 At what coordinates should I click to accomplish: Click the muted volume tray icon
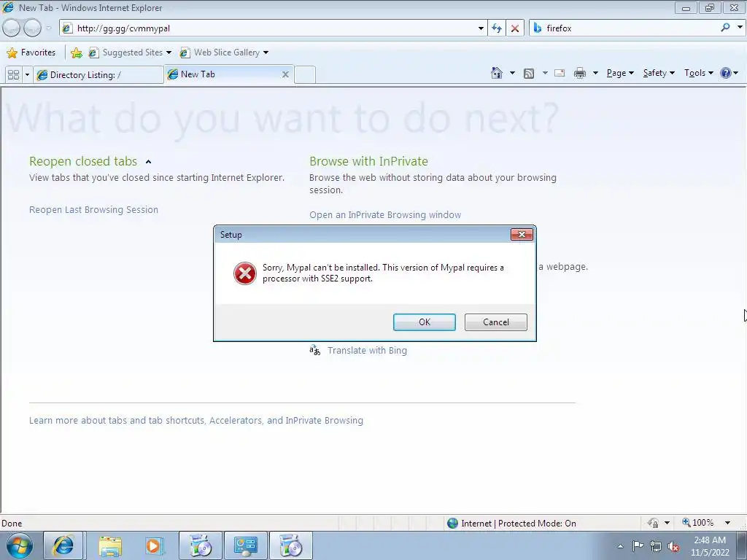(673, 546)
